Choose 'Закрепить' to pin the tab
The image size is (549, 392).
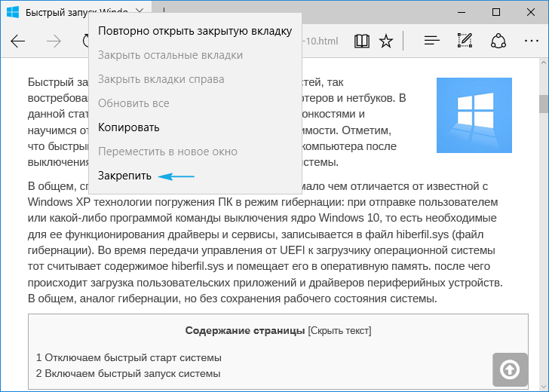(125, 176)
